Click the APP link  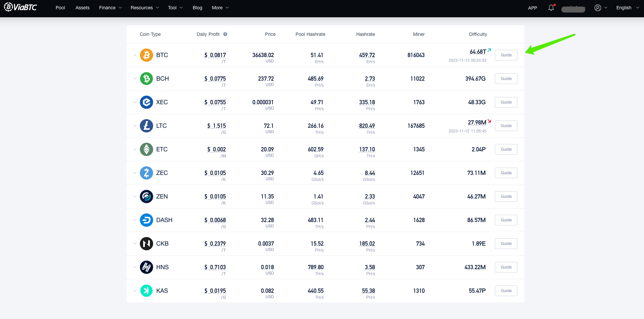[x=533, y=8]
